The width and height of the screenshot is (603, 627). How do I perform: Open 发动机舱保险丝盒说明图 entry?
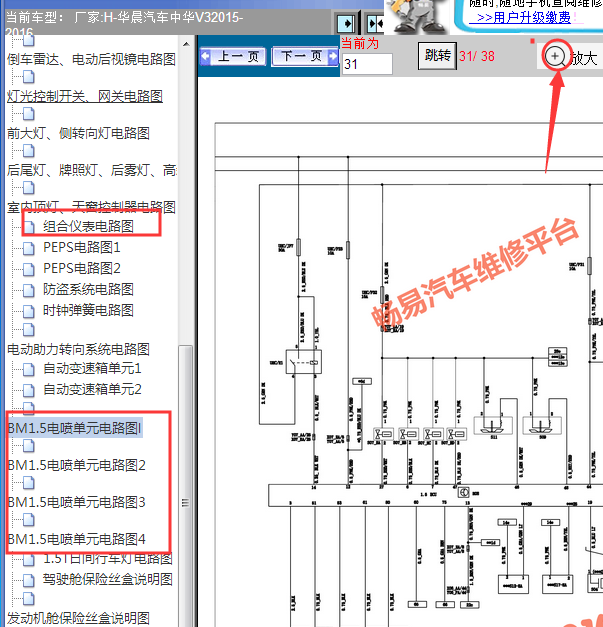click(78, 618)
